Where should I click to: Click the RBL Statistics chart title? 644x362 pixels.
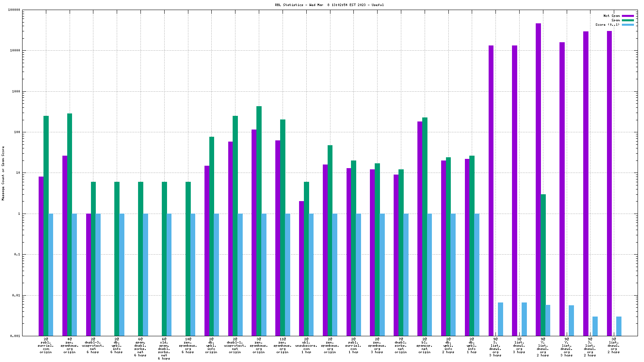click(329, 5)
